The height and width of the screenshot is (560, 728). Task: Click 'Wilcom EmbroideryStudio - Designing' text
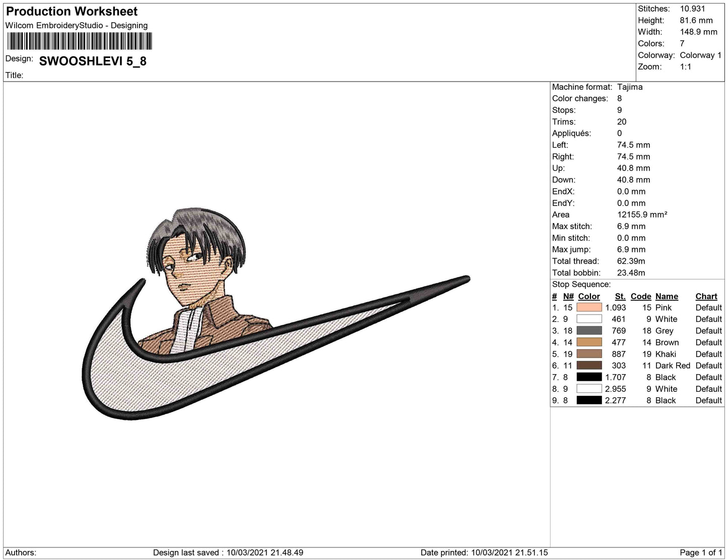pos(77,25)
